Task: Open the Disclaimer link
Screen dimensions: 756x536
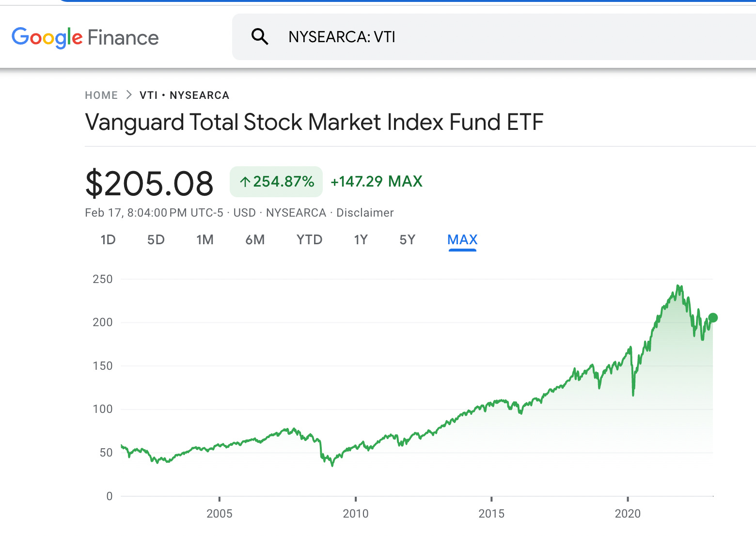Action: click(x=365, y=212)
